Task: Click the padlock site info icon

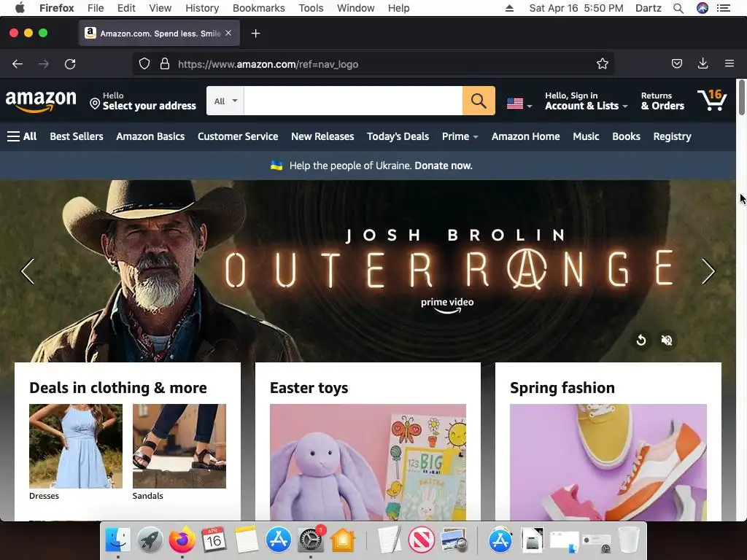Action: coord(165,64)
